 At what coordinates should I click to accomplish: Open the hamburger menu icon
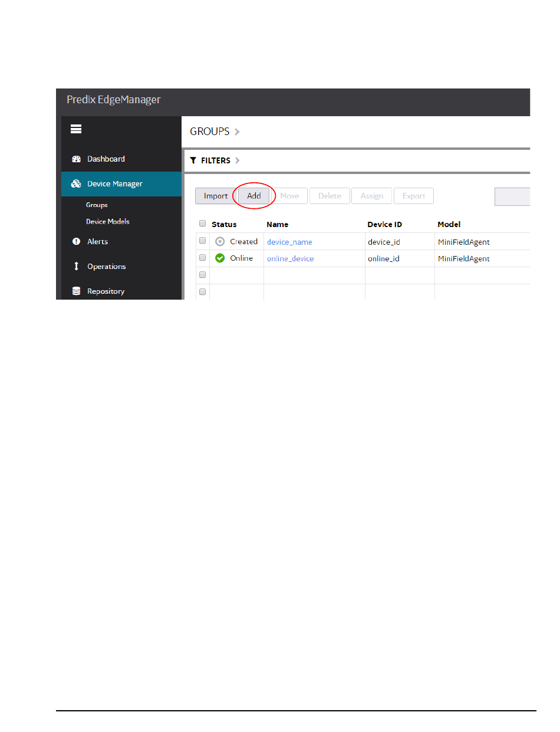click(x=76, y=130)
